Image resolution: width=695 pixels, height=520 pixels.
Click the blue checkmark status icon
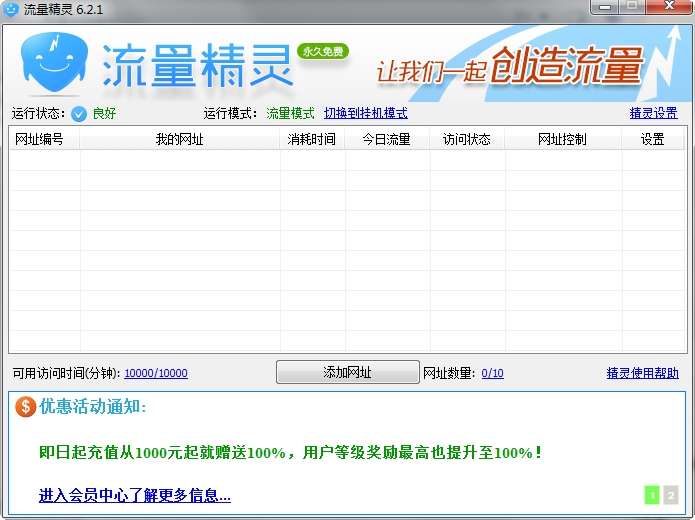tap(79, 114)
